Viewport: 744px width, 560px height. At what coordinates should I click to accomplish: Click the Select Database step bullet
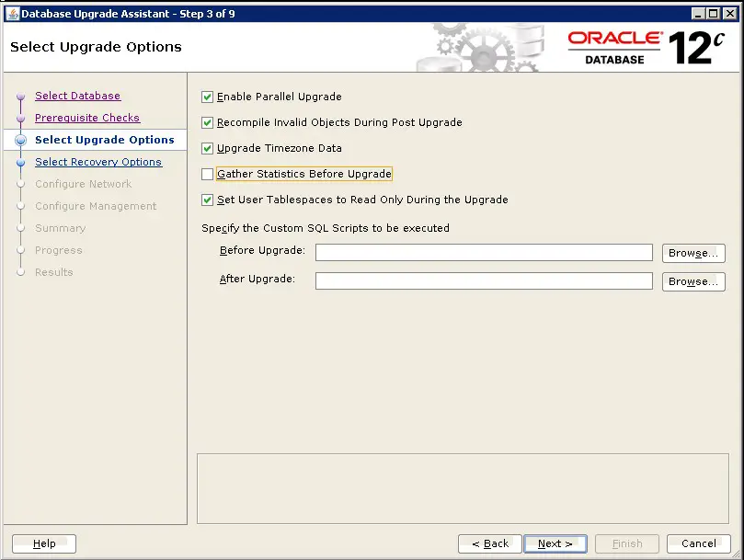(20, 97)
